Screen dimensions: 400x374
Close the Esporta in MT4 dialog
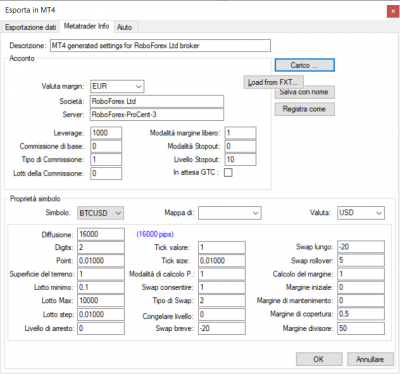(x=393, y=12)
